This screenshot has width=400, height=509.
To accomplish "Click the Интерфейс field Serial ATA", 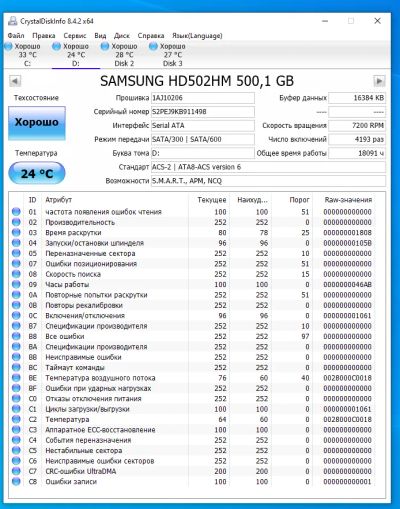I will click(x=203, y=126).
